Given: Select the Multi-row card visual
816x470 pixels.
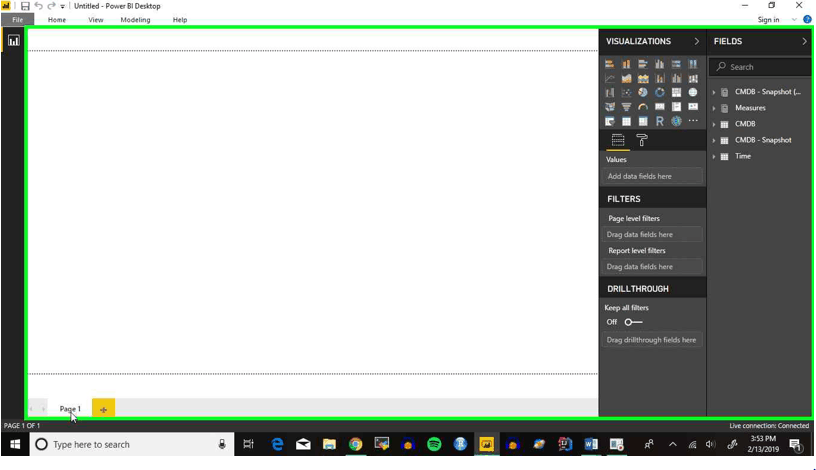Looking at the screenshot, I should coord(676,107).
